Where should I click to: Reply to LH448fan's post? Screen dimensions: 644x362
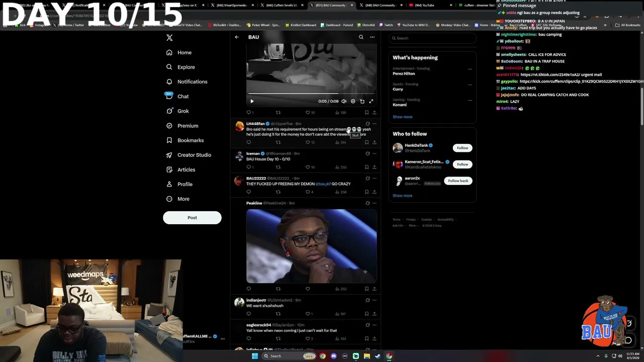coord(249,142)
